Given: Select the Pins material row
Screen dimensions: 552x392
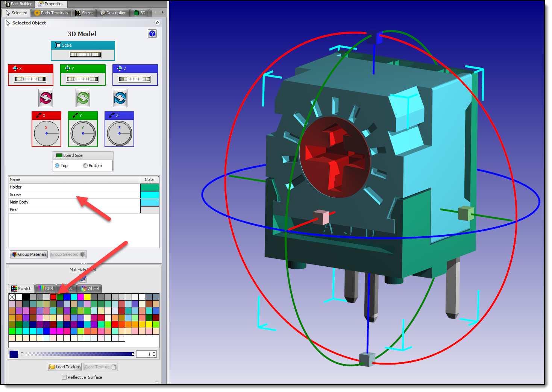Looking at the screenshot, I should 84,210.
